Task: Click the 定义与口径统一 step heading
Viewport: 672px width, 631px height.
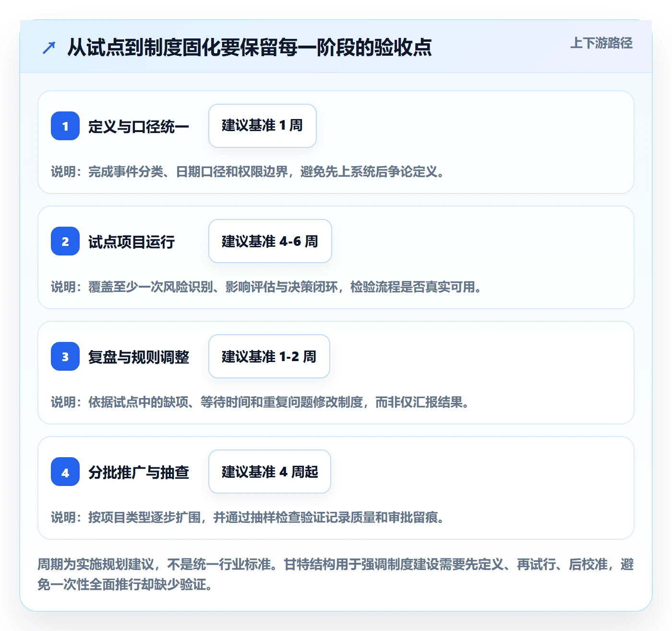Action: (139, 126)
